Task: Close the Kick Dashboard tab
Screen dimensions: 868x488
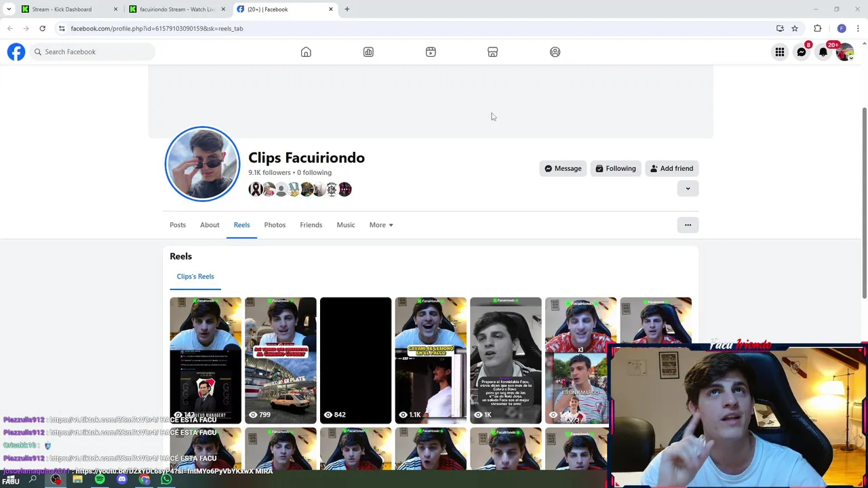Action: pyautogui.click(x=115, y=9)
